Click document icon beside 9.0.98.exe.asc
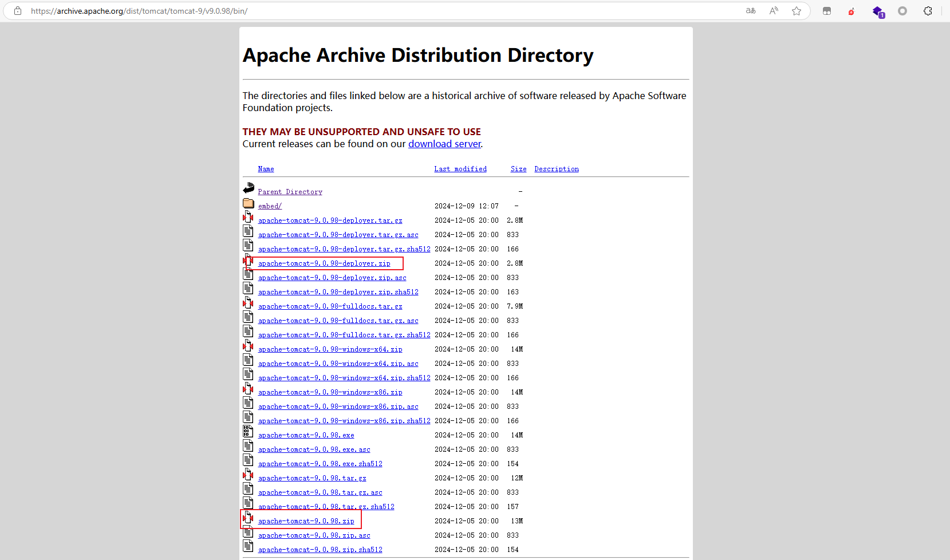This screenshot has height=560, width=950. [x=249, y=445]
